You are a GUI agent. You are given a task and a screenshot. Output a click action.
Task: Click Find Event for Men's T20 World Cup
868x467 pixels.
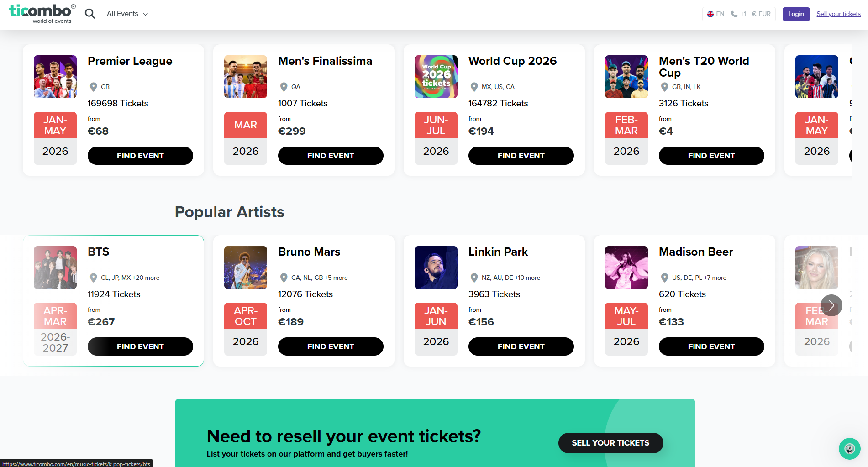[711, 156]
